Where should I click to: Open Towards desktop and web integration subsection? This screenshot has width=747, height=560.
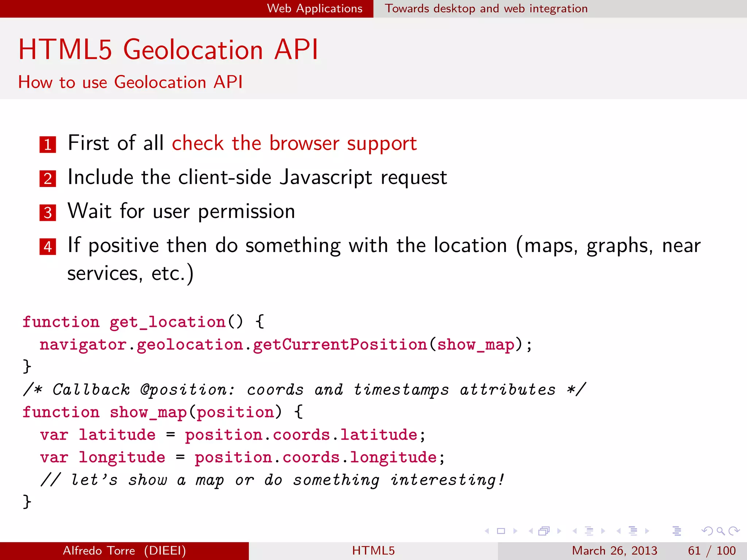click(x=486, y=8)
